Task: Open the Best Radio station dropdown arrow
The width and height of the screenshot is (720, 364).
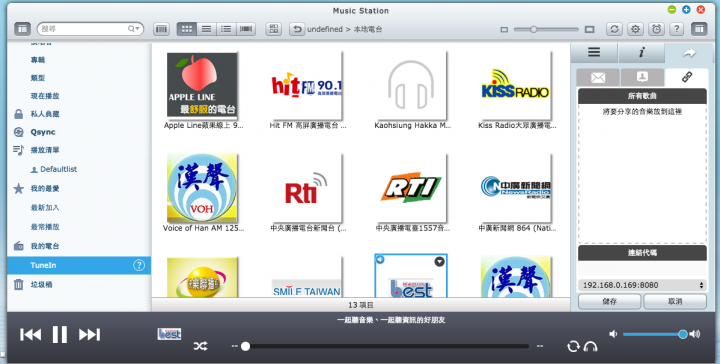Action: [x=439, y=261]
